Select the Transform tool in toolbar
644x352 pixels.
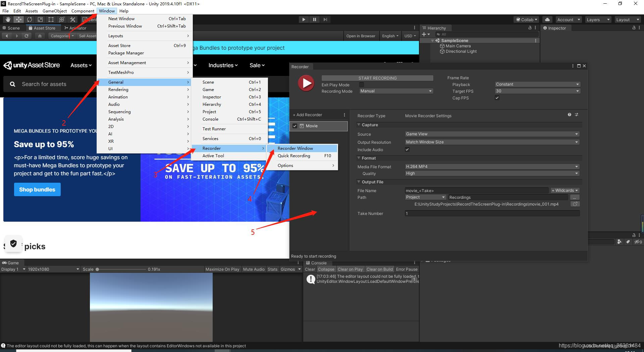pyautogui.click(x=62, y=19)
